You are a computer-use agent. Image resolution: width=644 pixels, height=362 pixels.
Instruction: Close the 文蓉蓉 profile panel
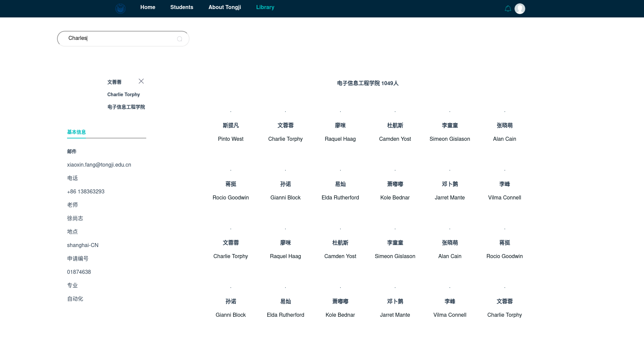(x=141, y=81)
